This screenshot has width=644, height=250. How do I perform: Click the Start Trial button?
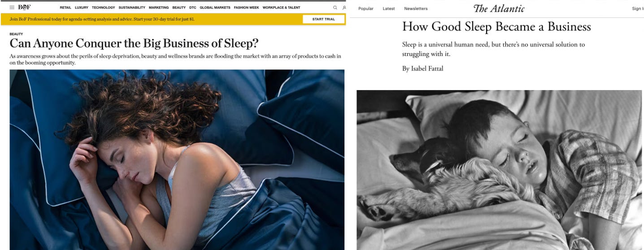pyautogui.click(x=324, y=19)
